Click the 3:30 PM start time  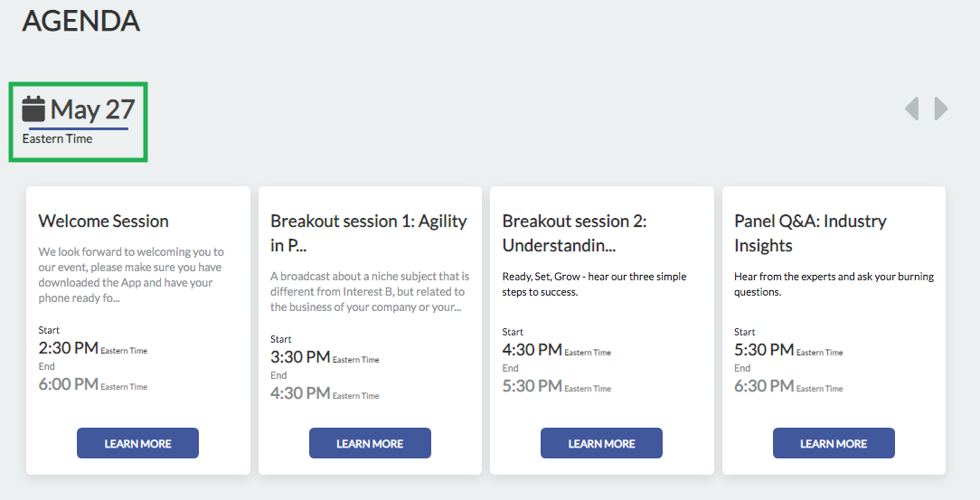point(300,357)
